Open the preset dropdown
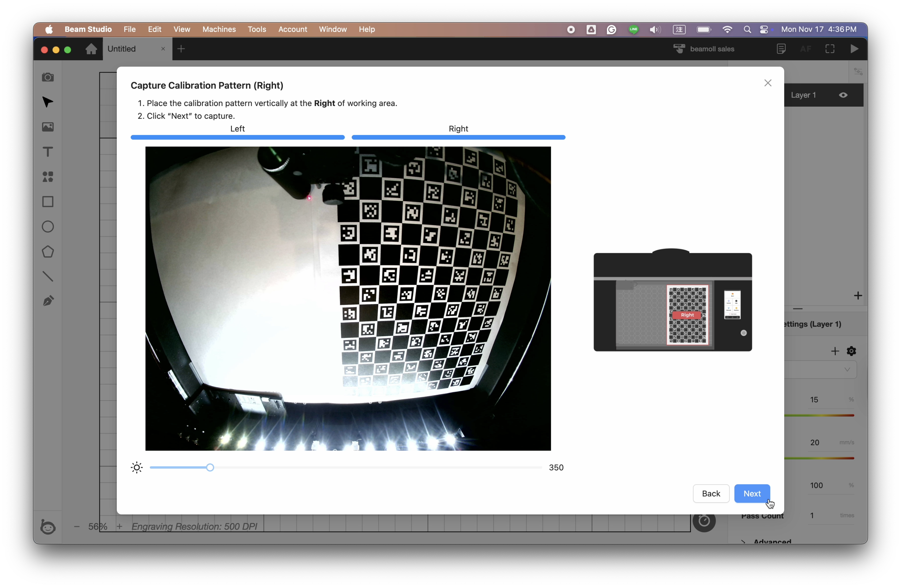The height and width of the screenshot is (588, 901). 820,370
